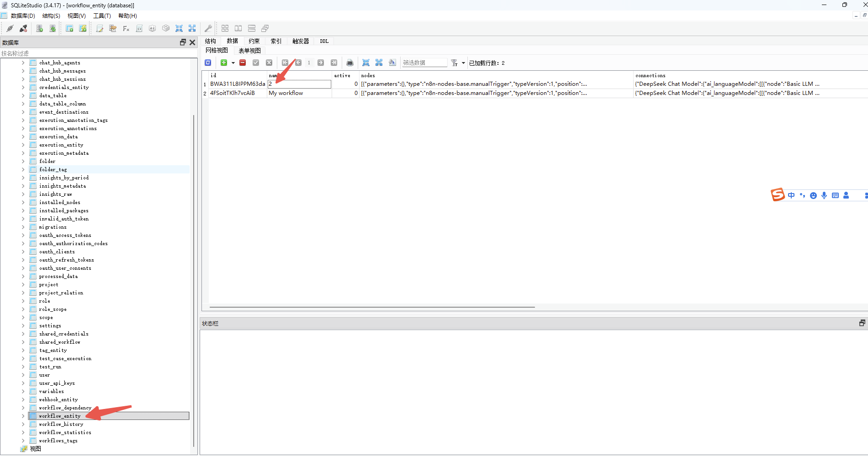Switch to the 约束 tab

[254, 41]
